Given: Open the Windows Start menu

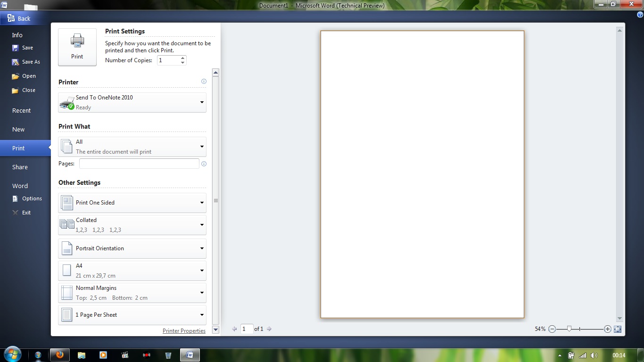Looking at the screenshot, I should 13,355.
